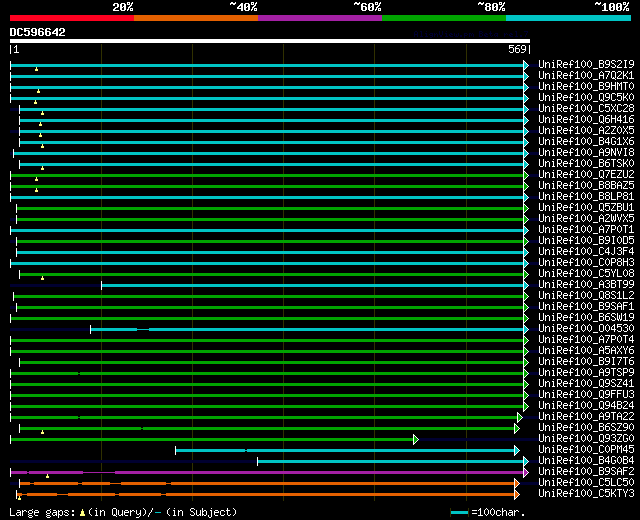Click the arrowhead ending the Q93ZG0 bar
Viewport: 640px width, 520px height.
(416, 439)
